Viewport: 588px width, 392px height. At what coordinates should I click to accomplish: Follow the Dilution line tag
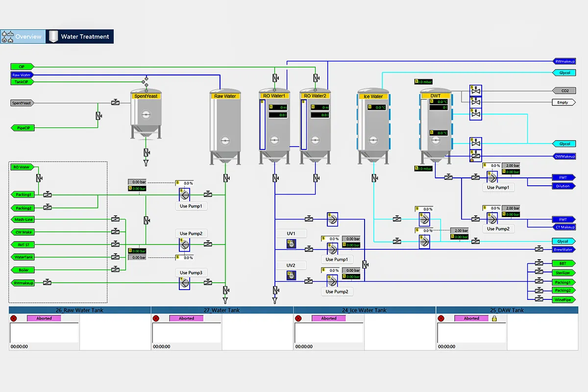tap(564, 186)
